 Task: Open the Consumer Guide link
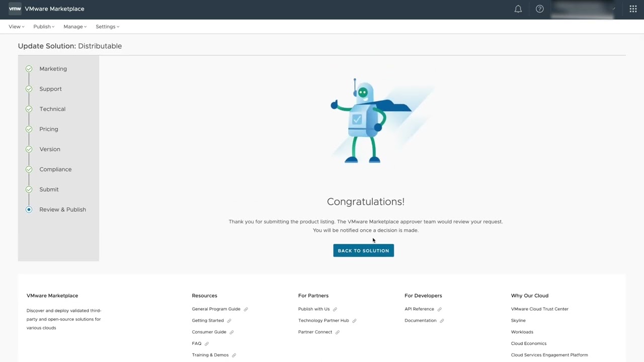pyautogui.click(x=209, y=332)
